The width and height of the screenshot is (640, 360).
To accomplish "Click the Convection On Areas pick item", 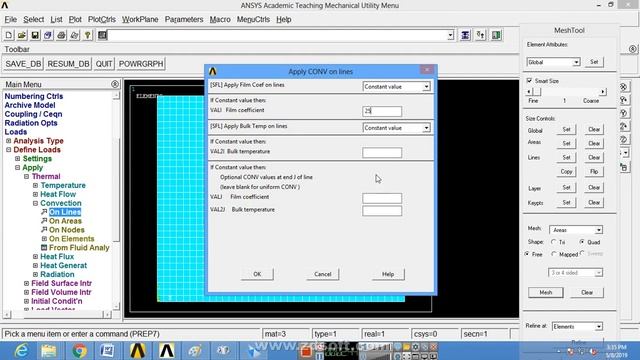I will coord(65,221).
